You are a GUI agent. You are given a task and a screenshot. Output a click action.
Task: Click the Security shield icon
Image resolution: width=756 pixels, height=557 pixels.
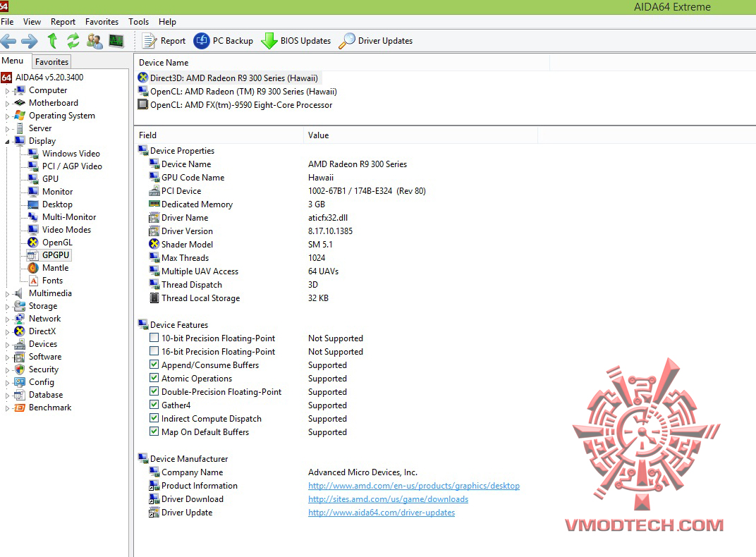[x=19, y=369]
